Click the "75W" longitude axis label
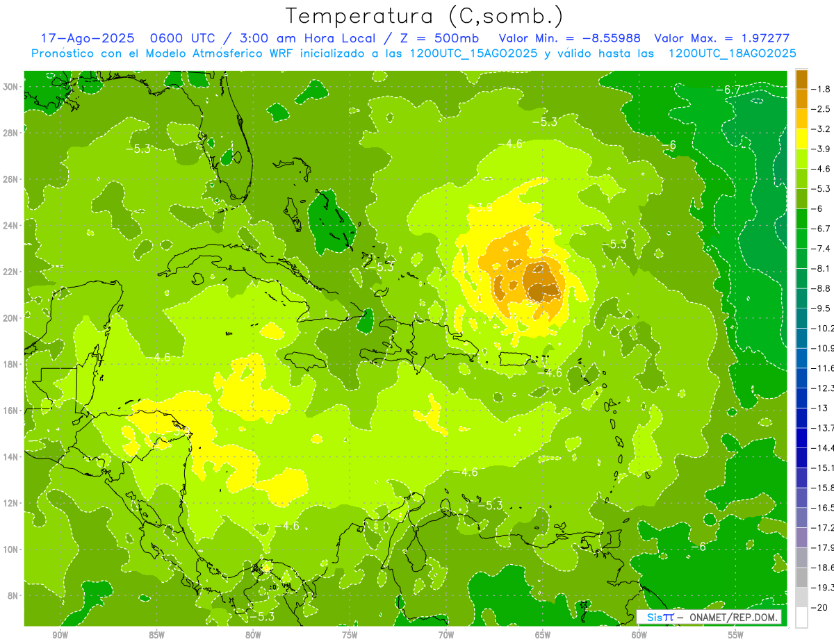Viewport: 834px width, 644px height. 350,634
